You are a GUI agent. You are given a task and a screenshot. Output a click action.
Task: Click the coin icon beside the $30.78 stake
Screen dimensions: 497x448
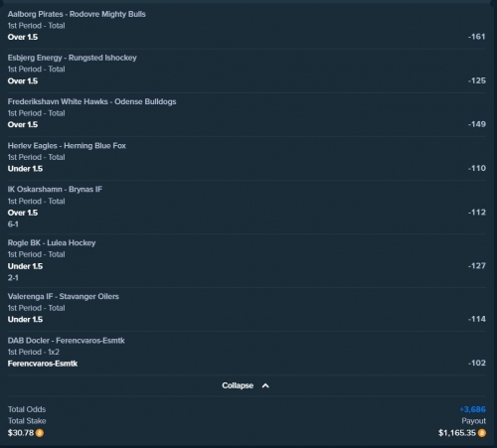pyautogui.click(x=40, y=433)
